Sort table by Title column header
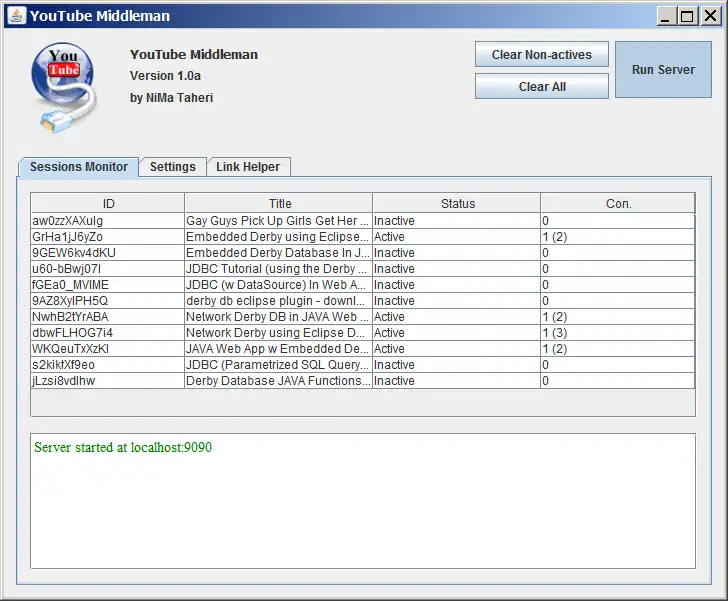Screen dimensions: 728x601 coord(279,203)
